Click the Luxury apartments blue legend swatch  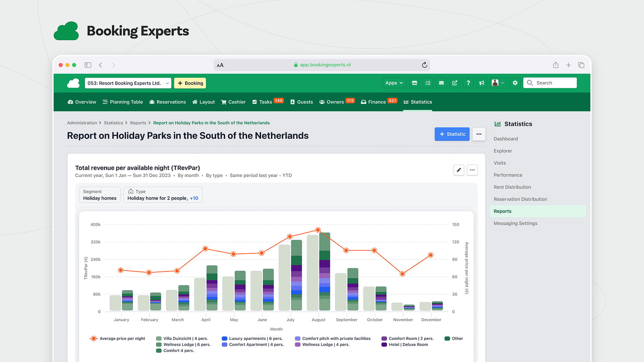[x=225, y=339]
